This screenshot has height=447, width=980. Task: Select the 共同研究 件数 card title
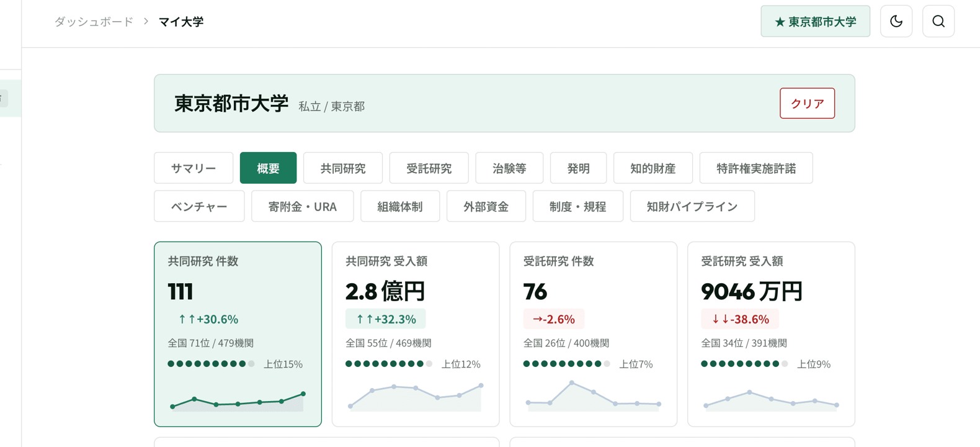tap(203, 261)
